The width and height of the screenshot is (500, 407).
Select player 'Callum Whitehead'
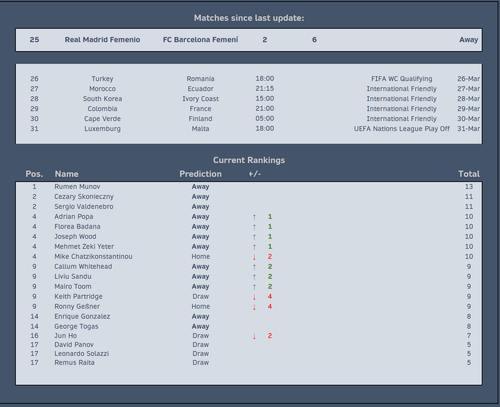click(83, 267)
